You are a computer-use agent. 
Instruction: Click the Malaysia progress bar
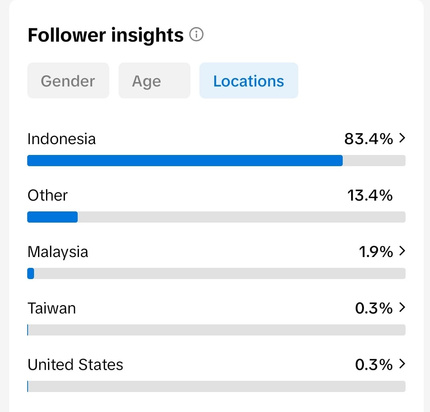(x=216, y=273)
